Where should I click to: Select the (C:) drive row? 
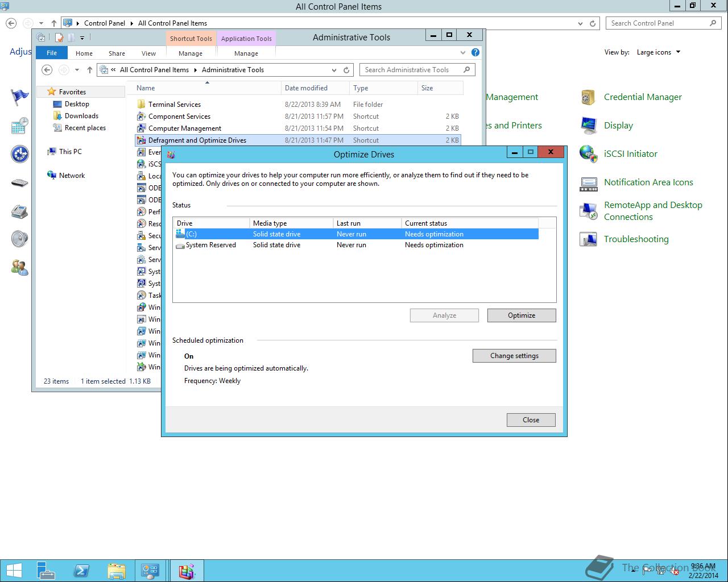pyautogui.click(x=356, y=234)
